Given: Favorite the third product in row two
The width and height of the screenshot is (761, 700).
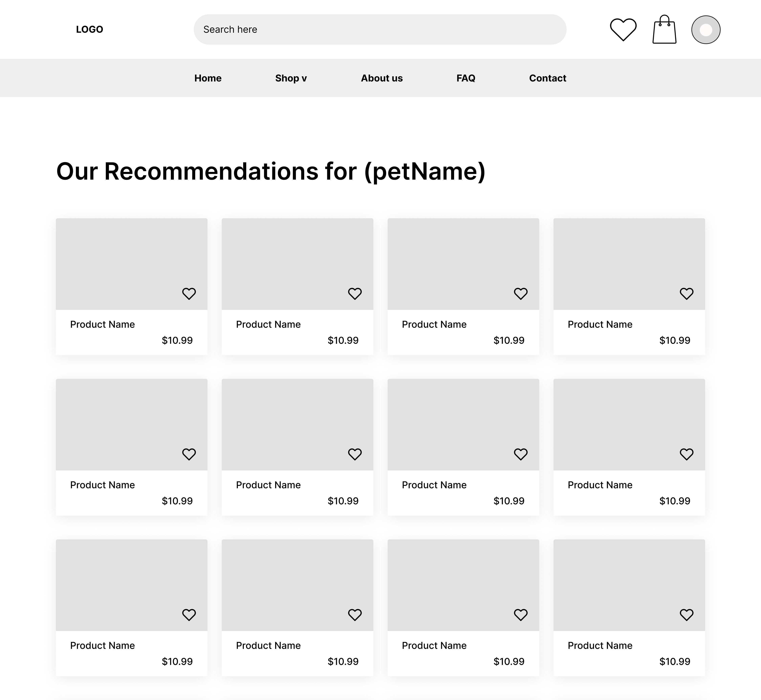Looking at the screenshot, I should (x=521, y=454).
